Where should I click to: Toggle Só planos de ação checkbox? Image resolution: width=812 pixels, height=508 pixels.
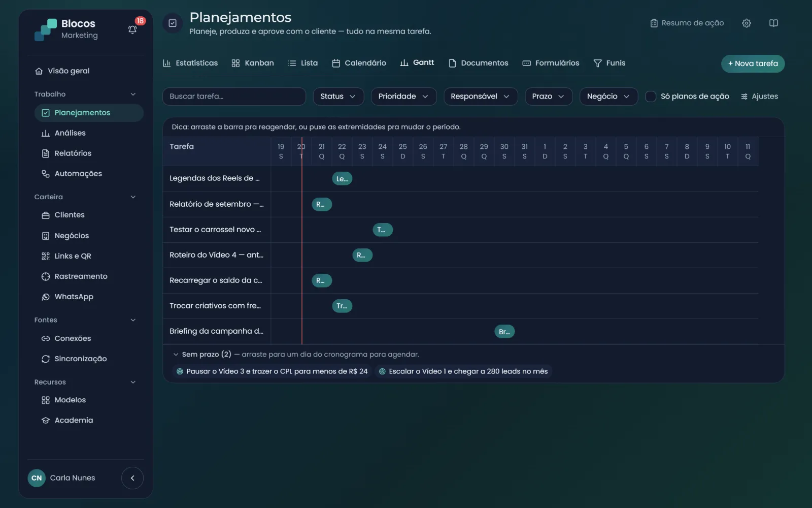pyautogui.click(x=650, y=97)
